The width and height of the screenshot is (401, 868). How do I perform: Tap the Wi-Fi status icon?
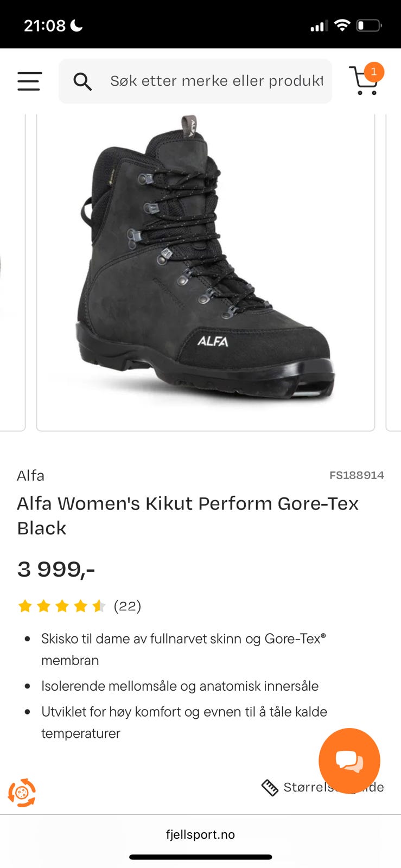(x=342, y=25)
